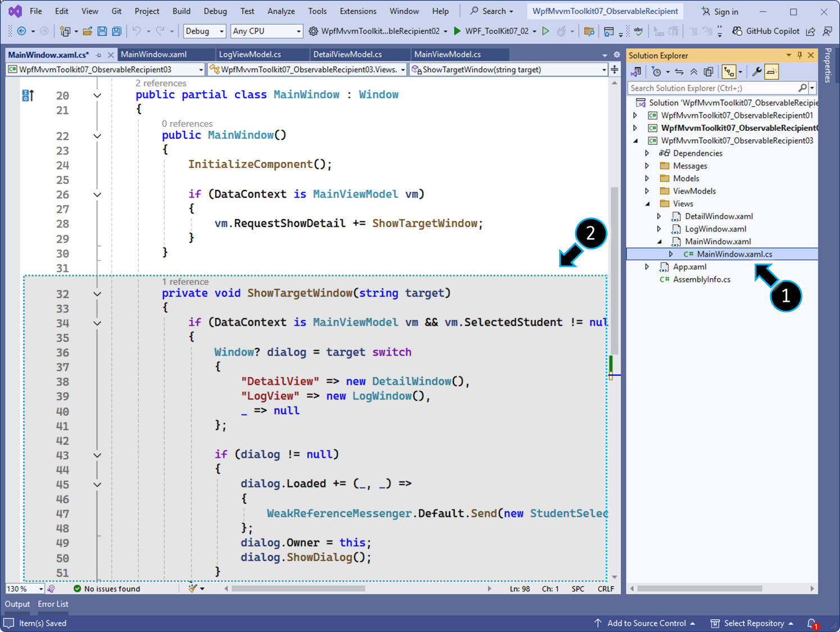
Task: Toggle the File Nesting button in Solution Explorer
Action: 729,72
